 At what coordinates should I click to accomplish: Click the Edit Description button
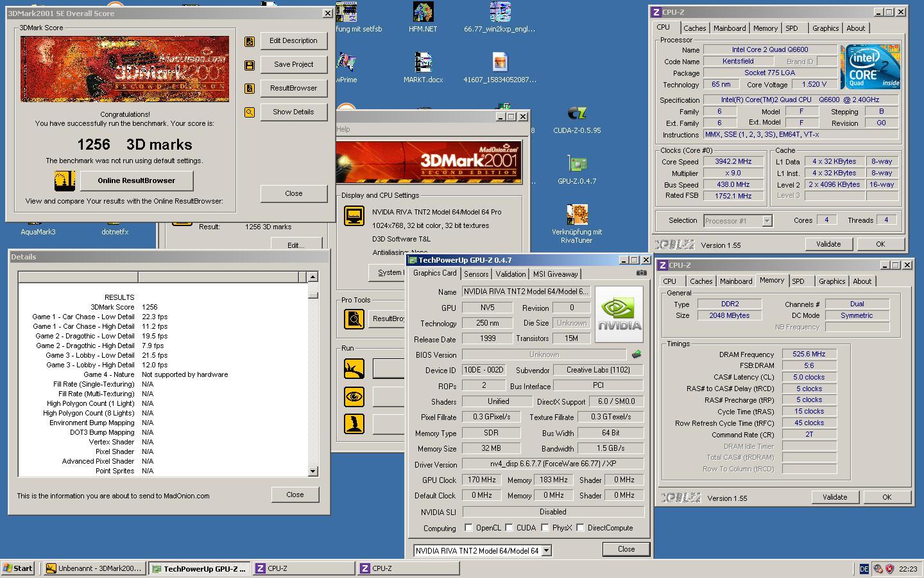[x=294, y=40]
